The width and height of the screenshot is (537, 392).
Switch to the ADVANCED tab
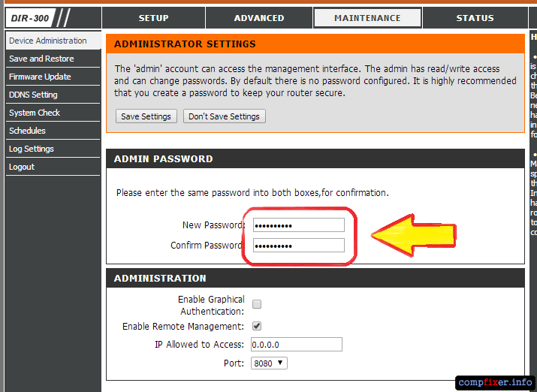click(259, 18)
